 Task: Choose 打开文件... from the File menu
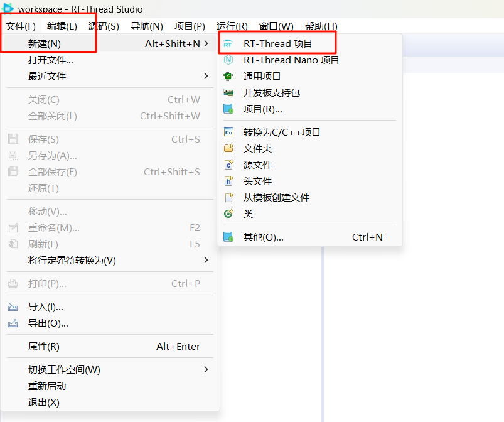click(110, 60)
